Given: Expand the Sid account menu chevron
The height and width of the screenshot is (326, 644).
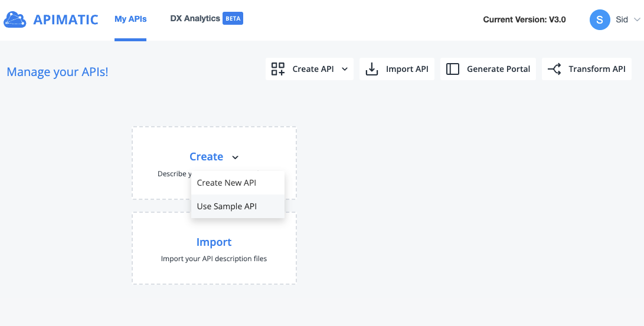Looking at the screenshot, I should (637, 19).
